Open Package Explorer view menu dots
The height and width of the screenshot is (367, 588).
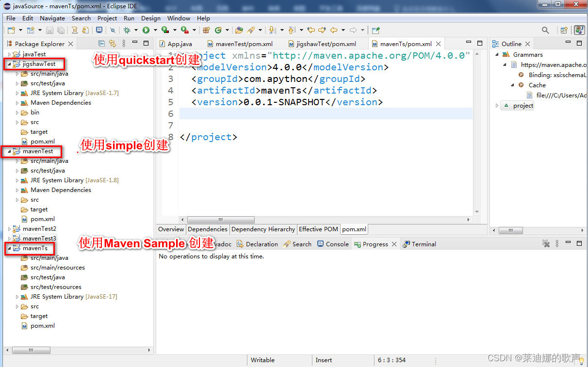pos(124,44)
